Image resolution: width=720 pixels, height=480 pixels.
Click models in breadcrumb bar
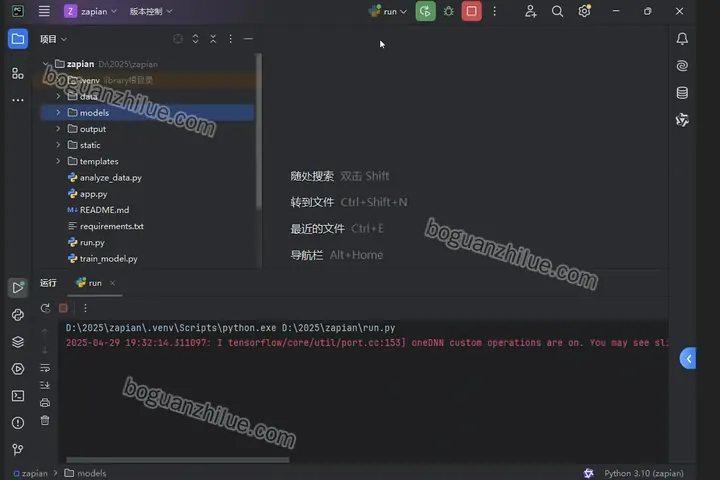tap(85, 473)
